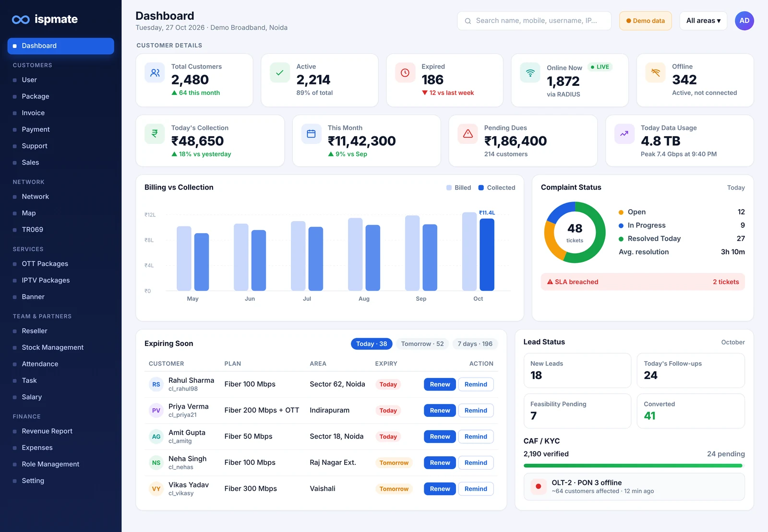
Task: Toggle the Billed legend swatch
Action: point(449,188)
